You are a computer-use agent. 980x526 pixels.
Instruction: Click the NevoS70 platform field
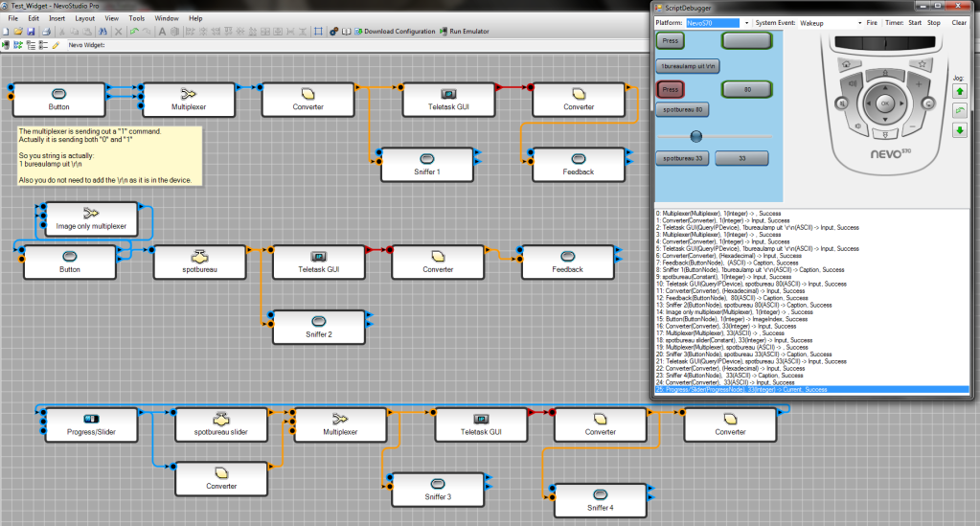(x=713, y=23)
